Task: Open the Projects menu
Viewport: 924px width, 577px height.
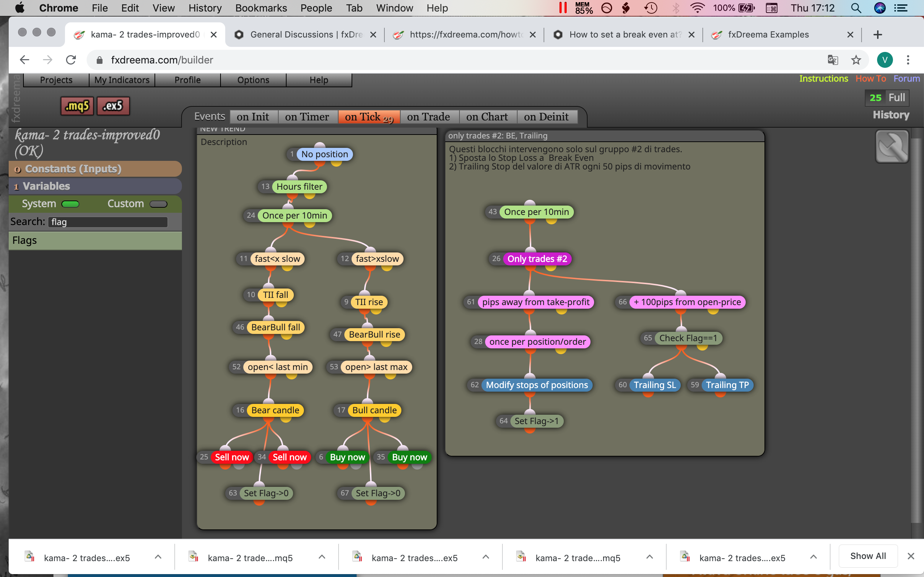Action: click(56, 80)
